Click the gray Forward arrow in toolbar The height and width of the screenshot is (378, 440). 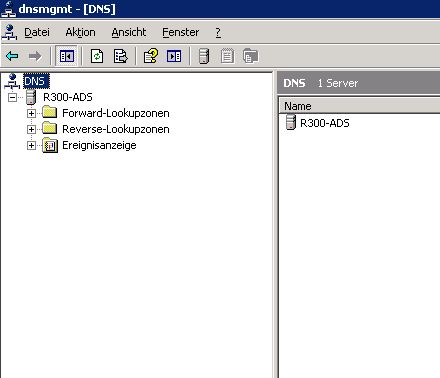pyautogui.click(x=35, y=56)
